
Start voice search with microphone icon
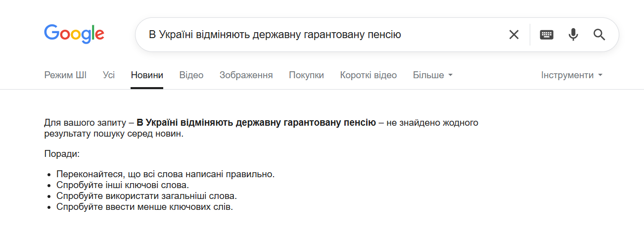pyautogui.click(x=573, y=35)
